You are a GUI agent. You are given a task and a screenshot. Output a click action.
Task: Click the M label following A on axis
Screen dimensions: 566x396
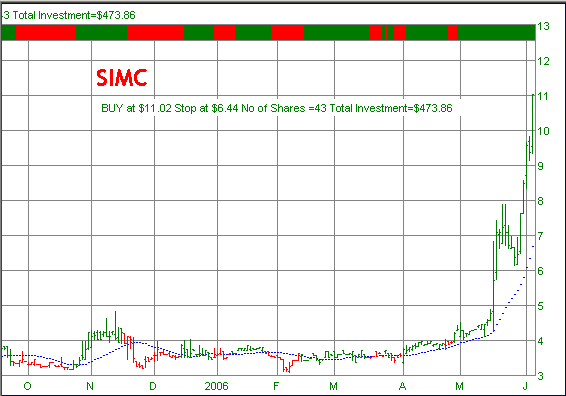tap(459, 386)
